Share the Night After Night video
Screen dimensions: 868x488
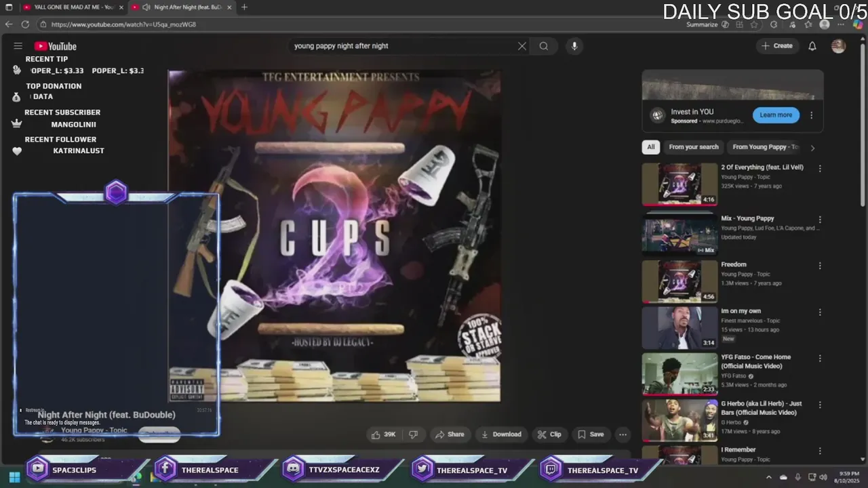click(450, 434)
